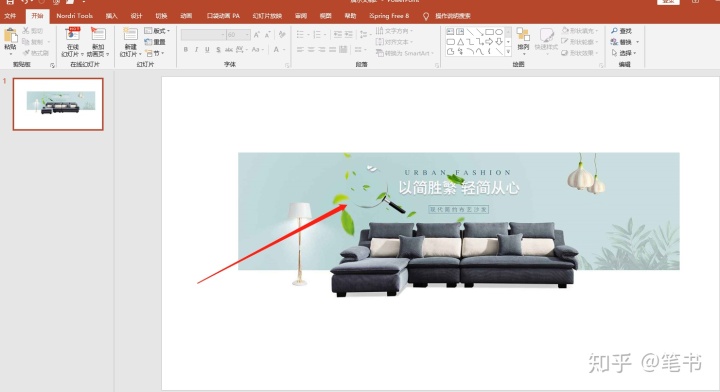Open the Section (节) dropdown
720x392 pixels.
point(154,53)
